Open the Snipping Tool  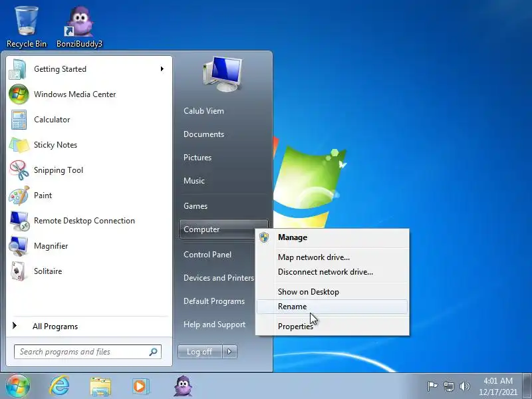coord(89,170)
